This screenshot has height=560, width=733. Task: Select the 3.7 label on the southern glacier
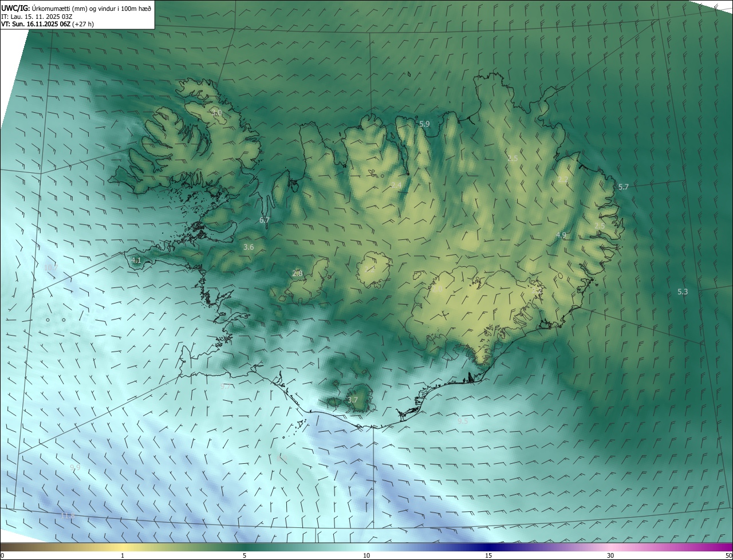(x=353, y=400)
